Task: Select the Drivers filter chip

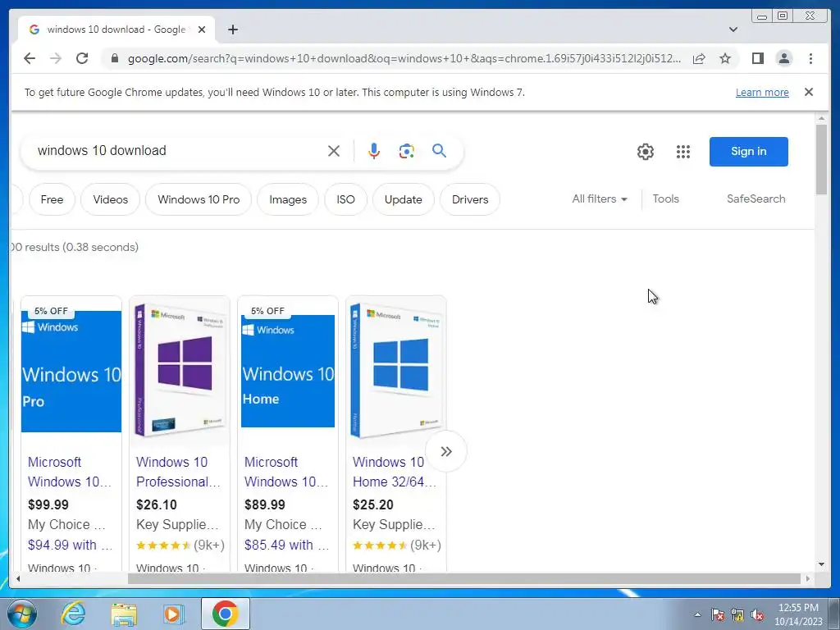Action: 470,199
